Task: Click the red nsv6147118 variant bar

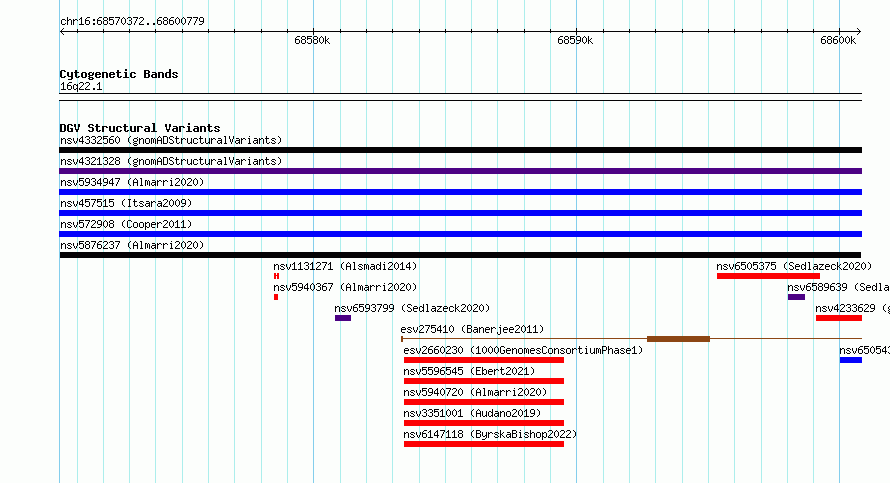Action: pyautogui.click(x=484, y=444)
